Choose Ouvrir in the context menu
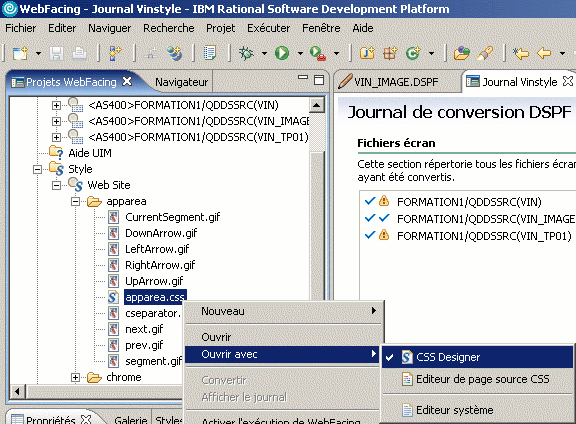Screen dimensions: 576x424 [282, 337]
